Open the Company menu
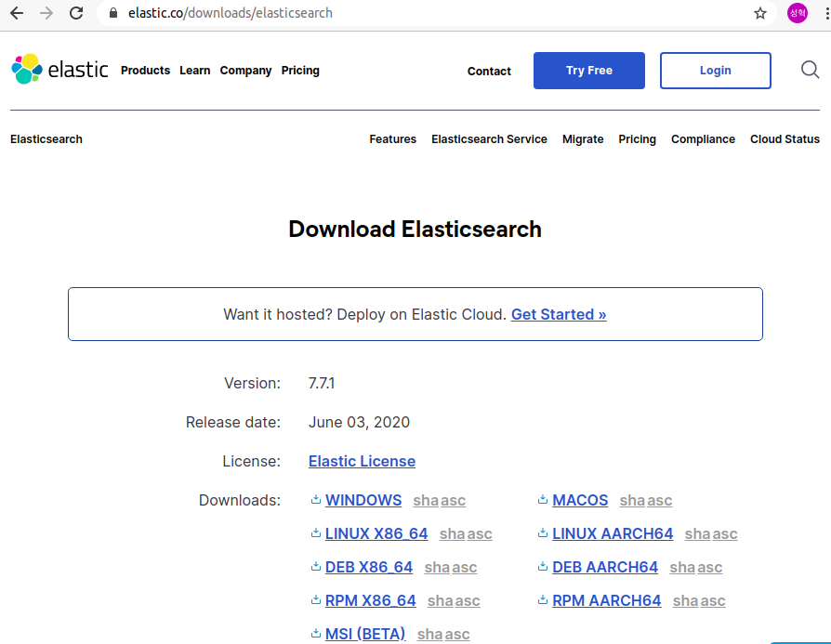Viewport: 831px width, 644px height. coord(245,71)
